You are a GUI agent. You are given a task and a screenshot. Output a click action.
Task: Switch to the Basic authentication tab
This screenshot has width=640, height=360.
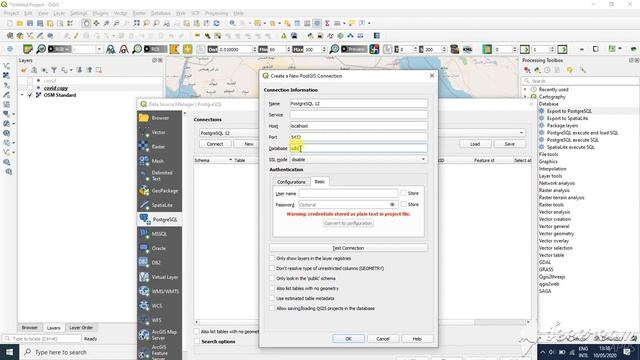pyautogui.click(x=320, y=181)
